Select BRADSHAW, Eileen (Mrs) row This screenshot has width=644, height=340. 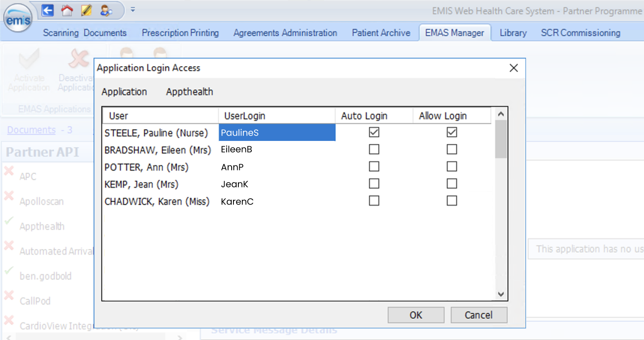pyautogui.click(x=157, y=150)
